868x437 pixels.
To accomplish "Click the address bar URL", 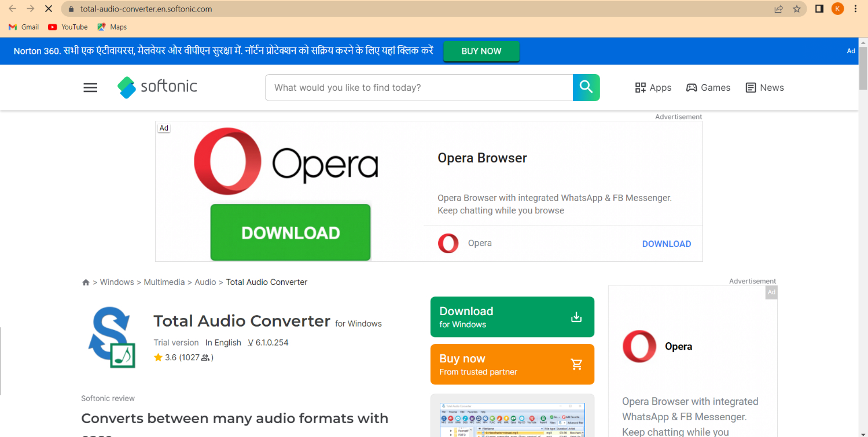I will click(x=146, y=9).
